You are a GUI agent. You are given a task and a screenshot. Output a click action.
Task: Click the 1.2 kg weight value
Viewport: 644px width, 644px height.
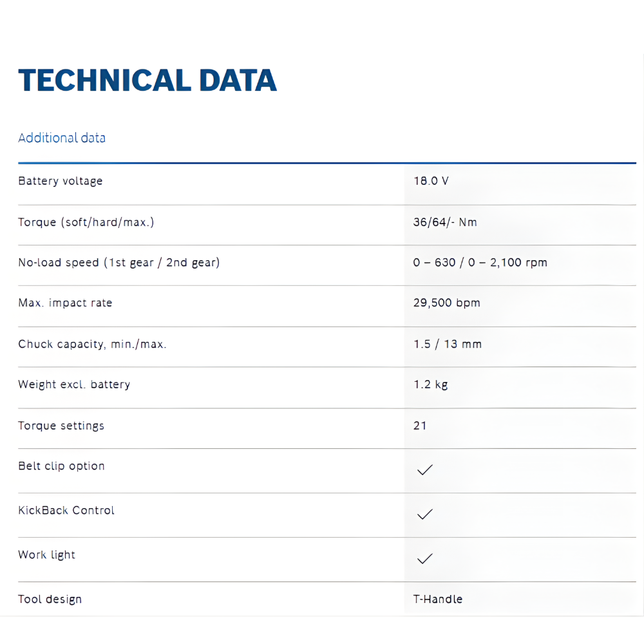click(x=431, y=384)
